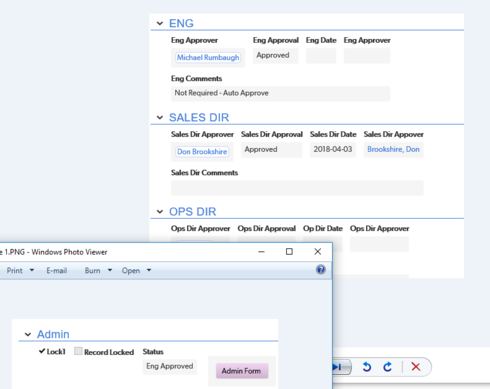Click the Eng Comments field
Image resolution: width=490 pixels, height=389 pixels.
point(280,94)
